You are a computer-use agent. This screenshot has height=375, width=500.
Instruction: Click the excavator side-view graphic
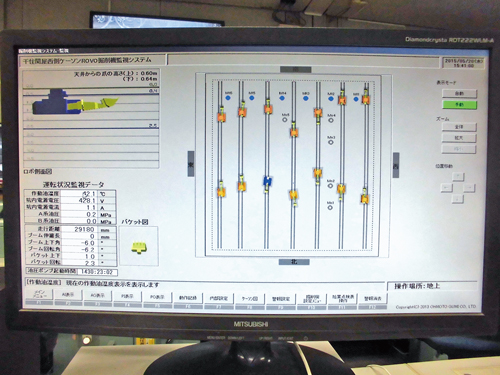[x=75, y=102]
